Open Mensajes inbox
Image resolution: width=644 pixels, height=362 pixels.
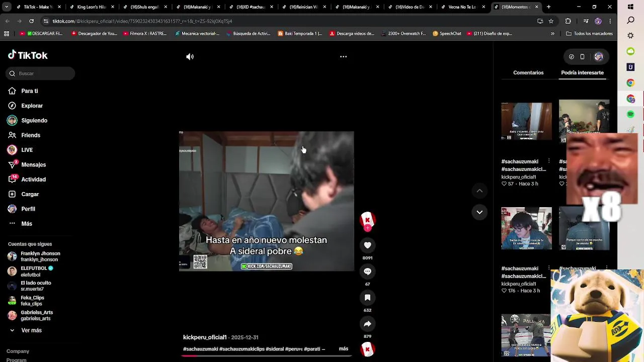point(33,165)
